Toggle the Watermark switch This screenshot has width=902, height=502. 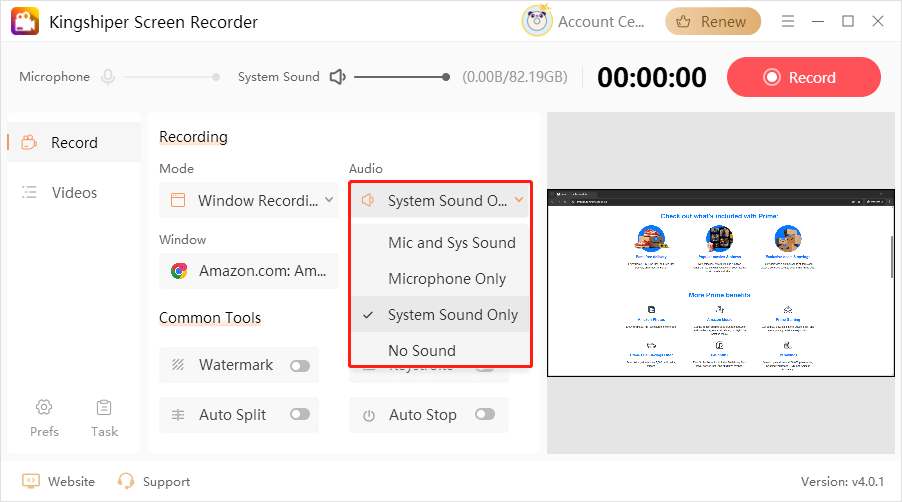pos(300,365)
